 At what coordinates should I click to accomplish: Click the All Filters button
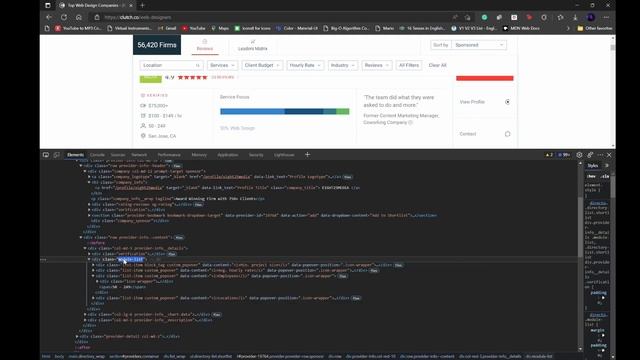409,65
